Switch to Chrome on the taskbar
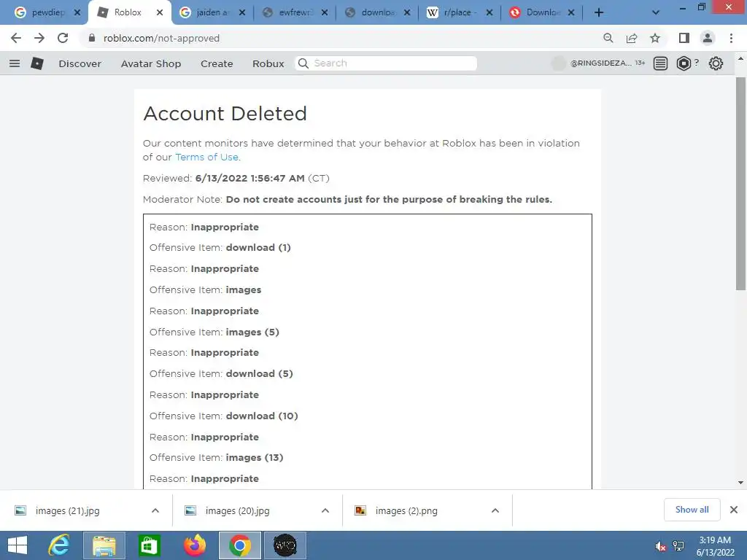 coord(239,545)
